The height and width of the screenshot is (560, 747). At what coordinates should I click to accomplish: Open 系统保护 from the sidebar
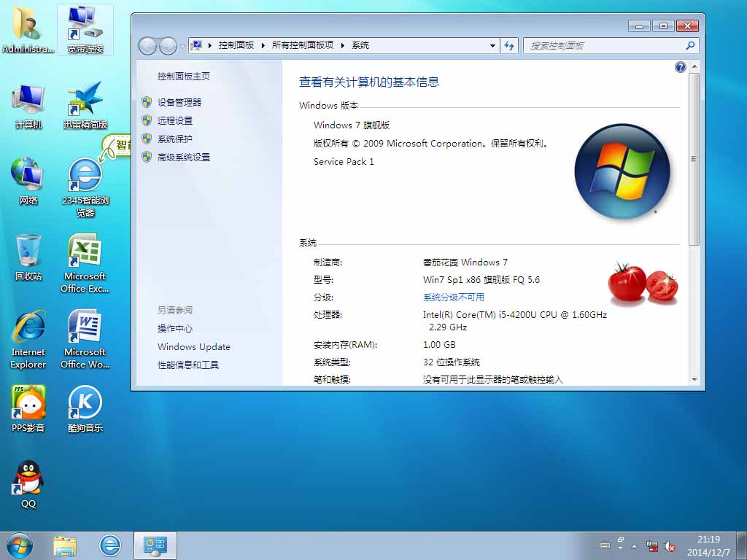[x=175, y=139]
